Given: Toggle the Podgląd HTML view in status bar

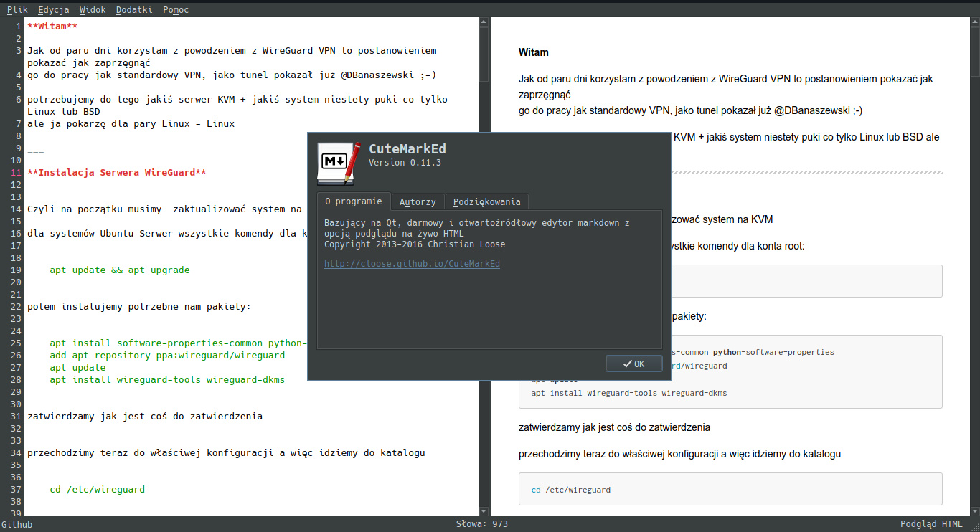Looking at the screenshot, I should pos(931,524).
